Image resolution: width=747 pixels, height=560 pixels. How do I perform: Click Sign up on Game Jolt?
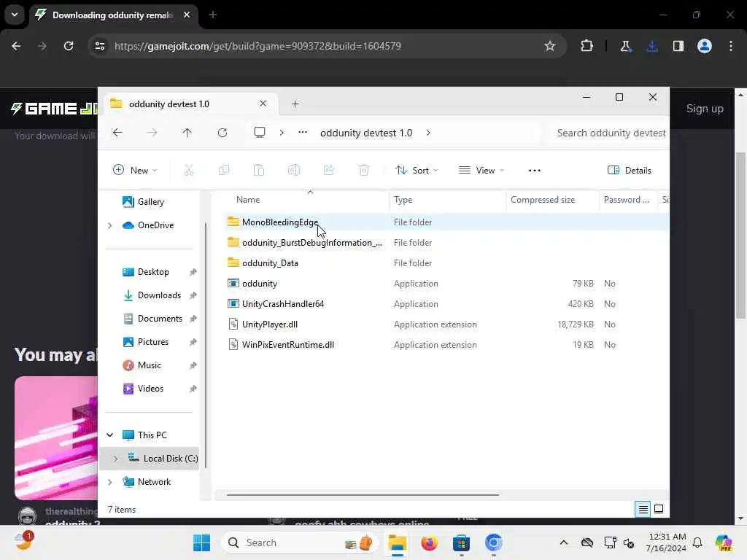tap(705, 109)
